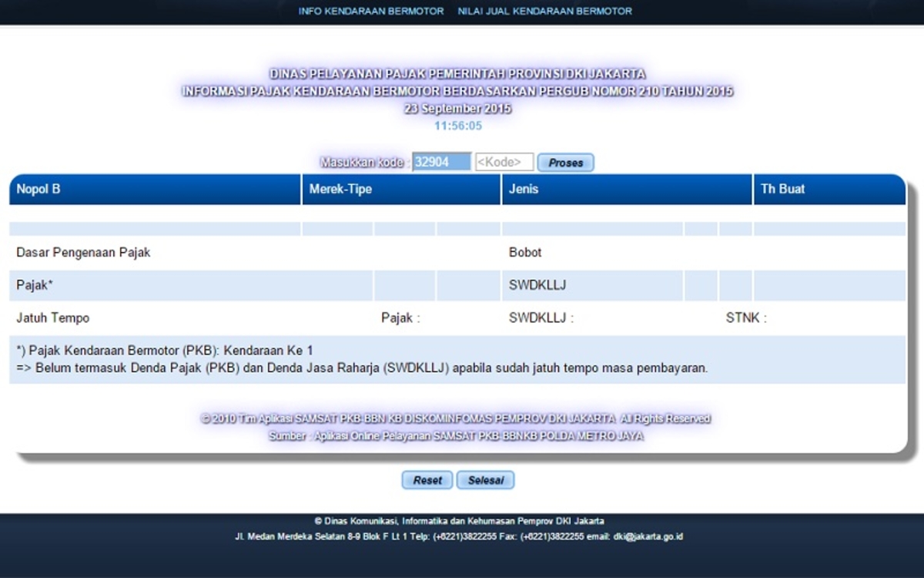The image size is (924, 578).
Task: Click the Merek-Tipe column header
Action: [x=340, y=189]
